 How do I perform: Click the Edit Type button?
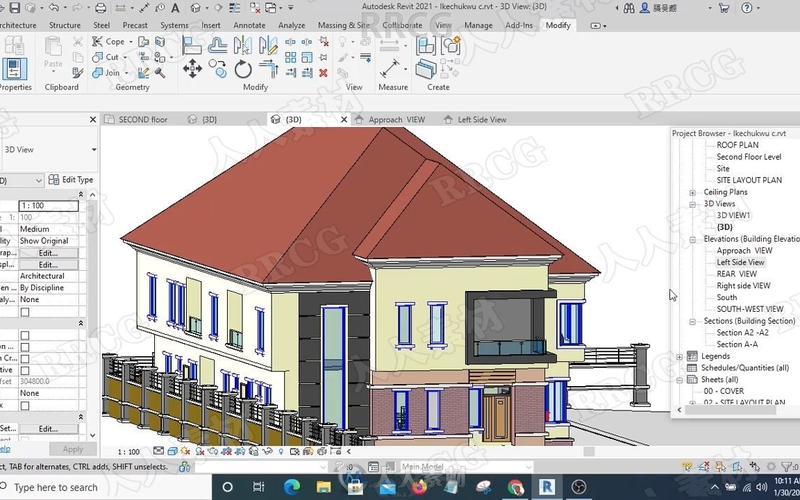(x=71, y=180)
